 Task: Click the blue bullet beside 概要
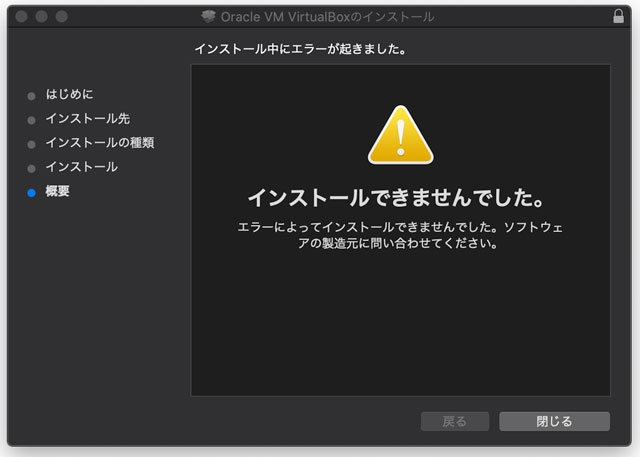(31, 193)
